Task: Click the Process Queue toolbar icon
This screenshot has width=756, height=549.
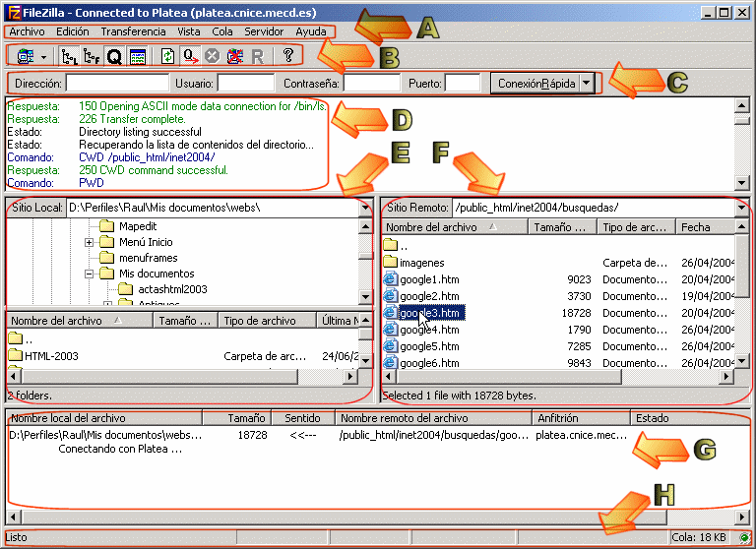Action: [190, 57]
